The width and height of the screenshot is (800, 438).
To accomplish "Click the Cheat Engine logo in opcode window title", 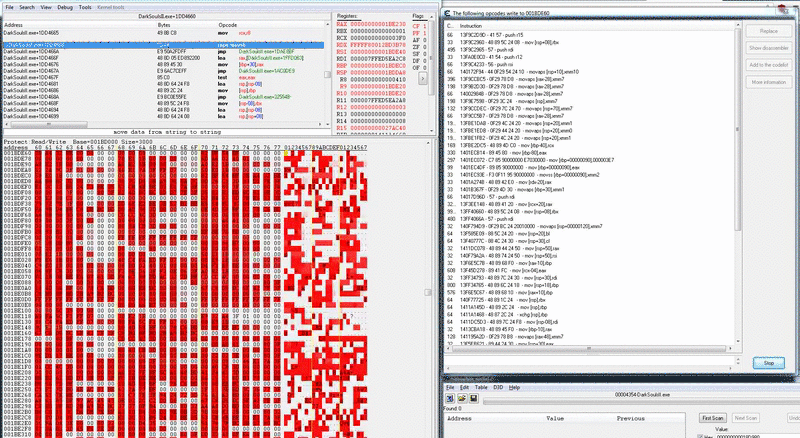I will point(447,13).
